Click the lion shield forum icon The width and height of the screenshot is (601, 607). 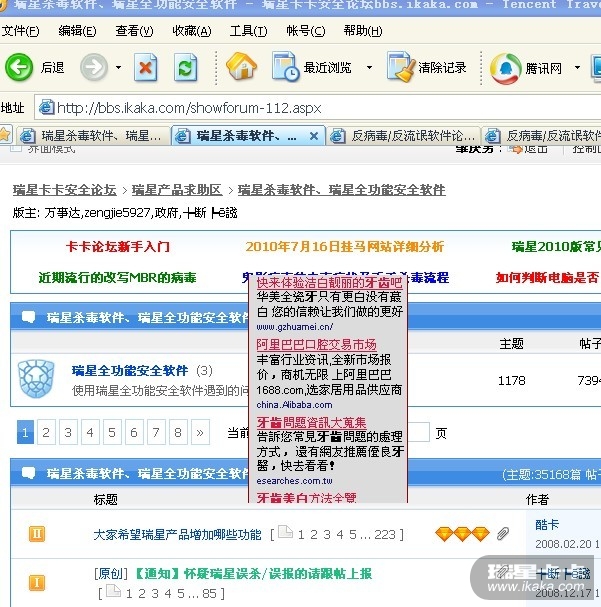(36, 379)
